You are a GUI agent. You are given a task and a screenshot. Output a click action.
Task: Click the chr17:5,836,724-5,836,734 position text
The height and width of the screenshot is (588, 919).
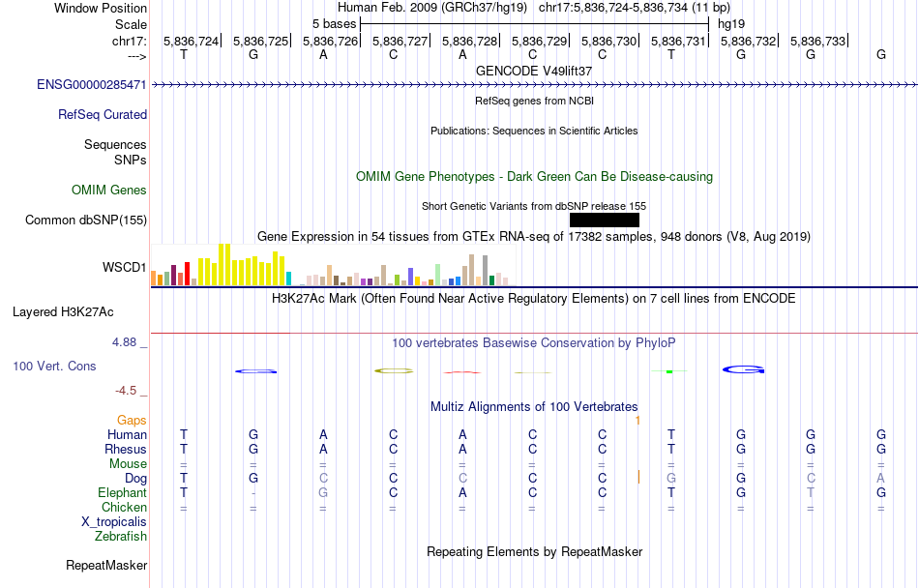pos(635,8)
